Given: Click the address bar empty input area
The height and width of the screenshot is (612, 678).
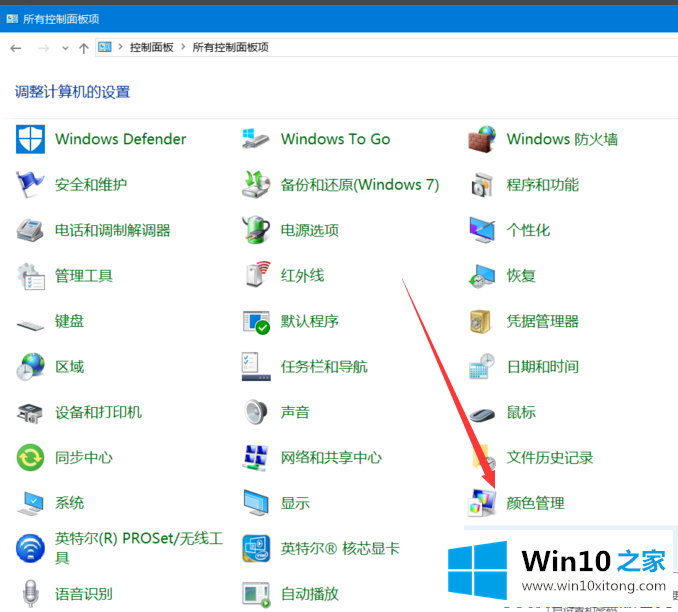Looking at the screenshot, I should 471,47.
